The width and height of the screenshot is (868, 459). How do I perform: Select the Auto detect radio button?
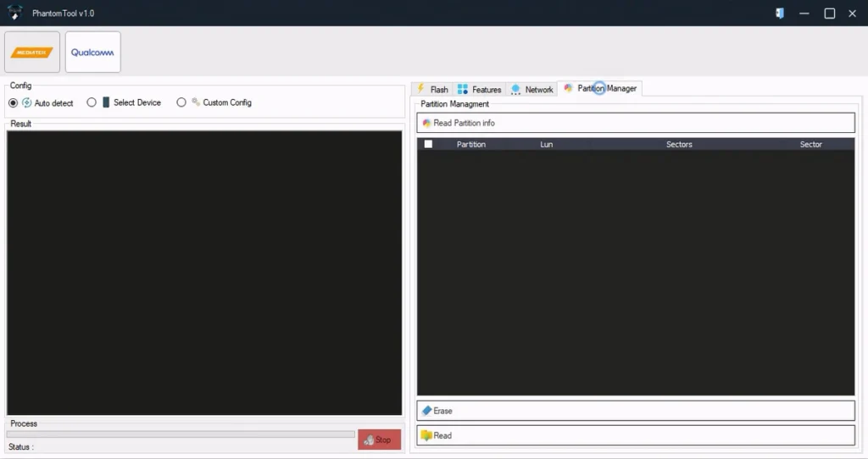pos(13,102)
